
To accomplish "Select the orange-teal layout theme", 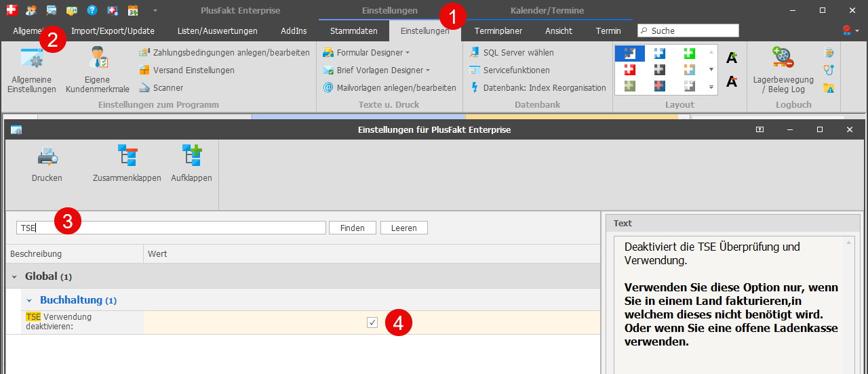I will coord(690,70).
